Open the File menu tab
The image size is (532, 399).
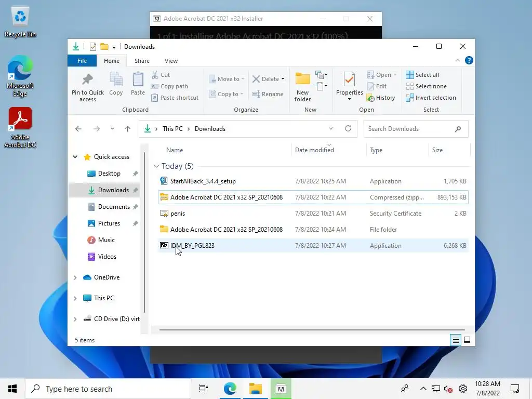pos(82,61)
